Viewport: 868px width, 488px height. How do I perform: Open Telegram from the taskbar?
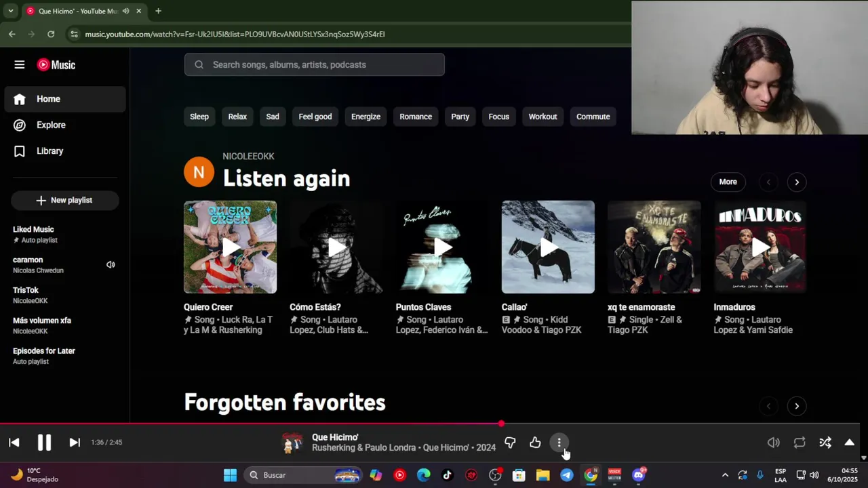click(x=567, y=475)
